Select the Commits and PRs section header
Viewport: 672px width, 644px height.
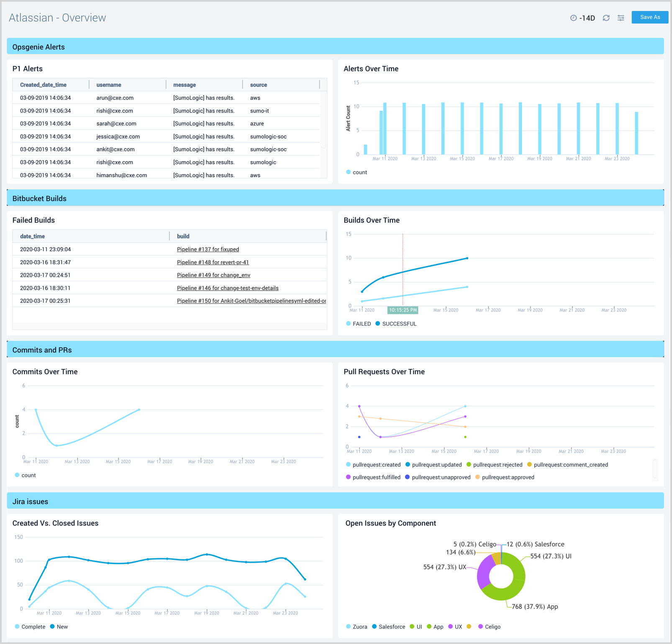click(x=335, y=350)
